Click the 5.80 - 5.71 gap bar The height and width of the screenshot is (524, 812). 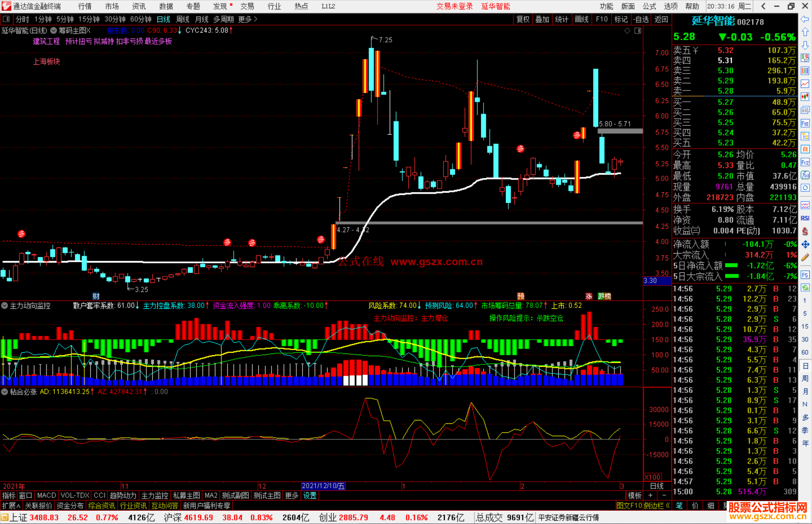(x=620, y=131)
